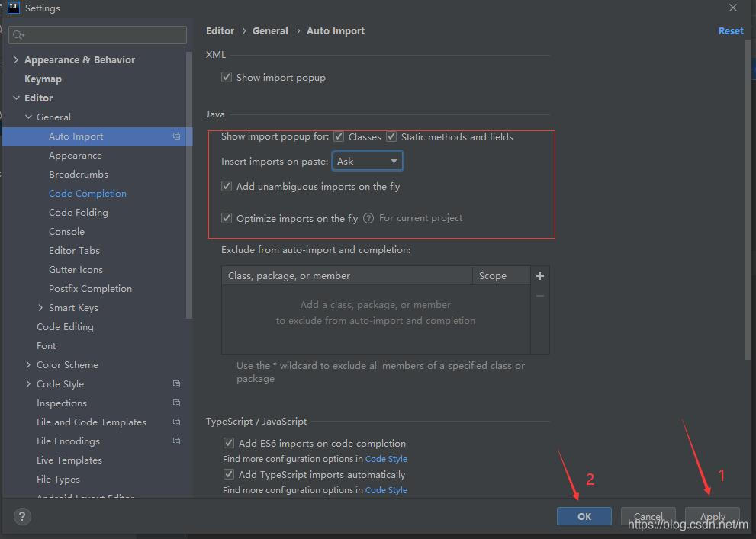
Task: Open Postfix Completion settings
Action: point(90,288)
